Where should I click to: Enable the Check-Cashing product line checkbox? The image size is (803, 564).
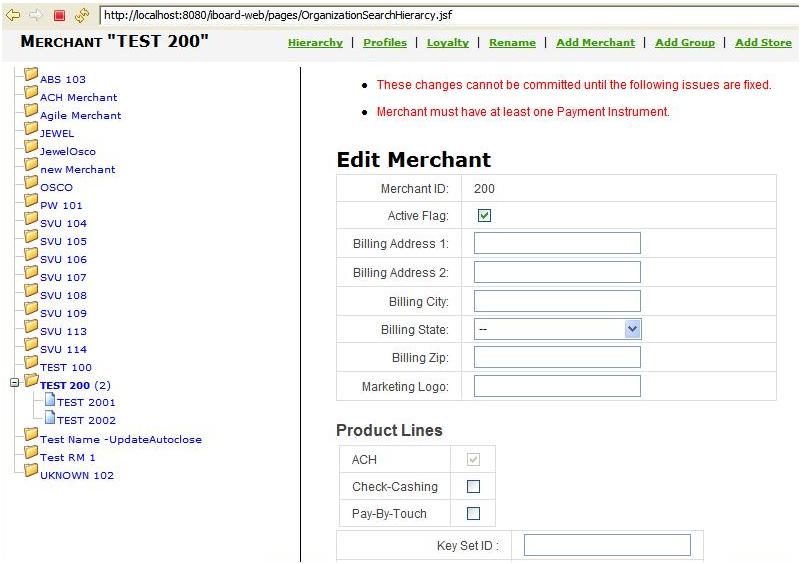click(x=473, y=486)
